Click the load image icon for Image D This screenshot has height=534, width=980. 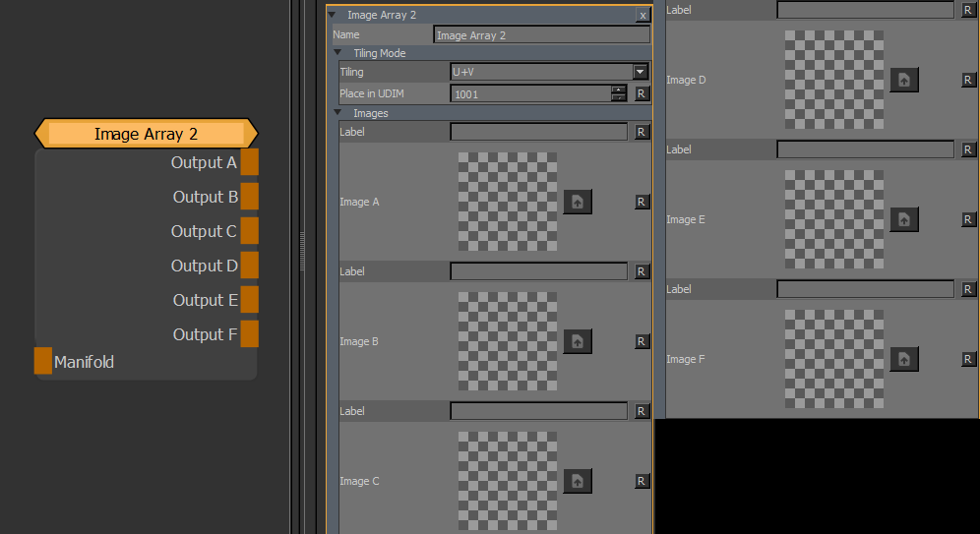click(x=904, y=80)
